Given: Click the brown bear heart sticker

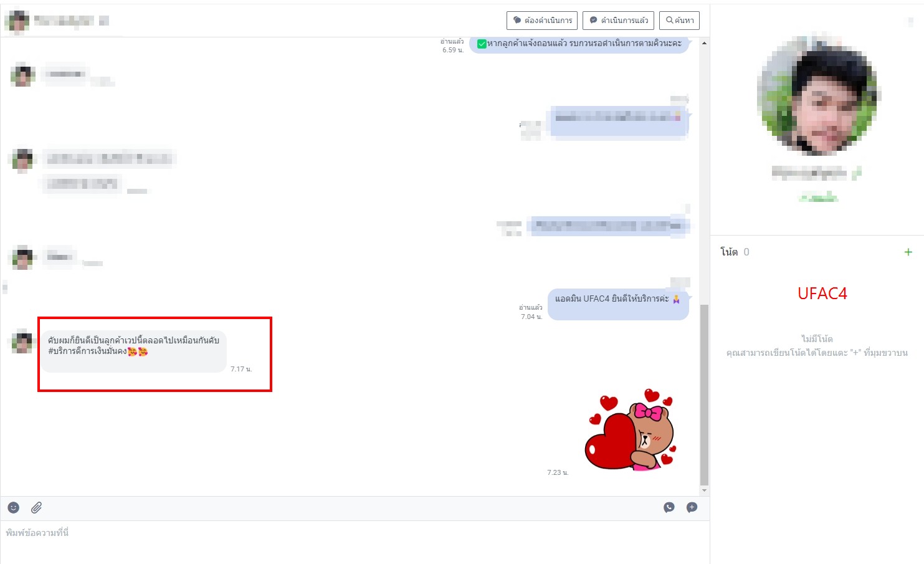Looking at the screenshot, I should (631, 431).
